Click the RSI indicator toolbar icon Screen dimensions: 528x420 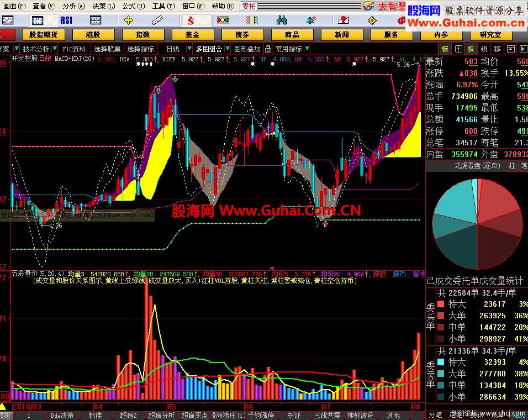[66, 20]
